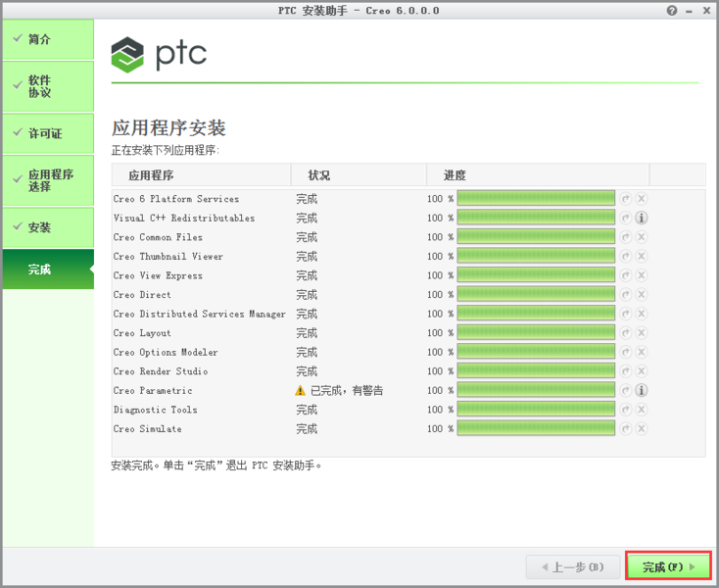Select the Creo Options Modeler row name
Screen dimensions: 719x588
166,352
